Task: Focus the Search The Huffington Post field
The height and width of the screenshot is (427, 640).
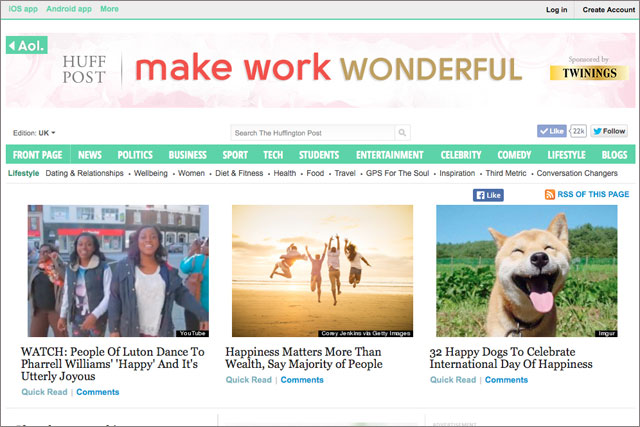Action: click(x=313, y=133)
